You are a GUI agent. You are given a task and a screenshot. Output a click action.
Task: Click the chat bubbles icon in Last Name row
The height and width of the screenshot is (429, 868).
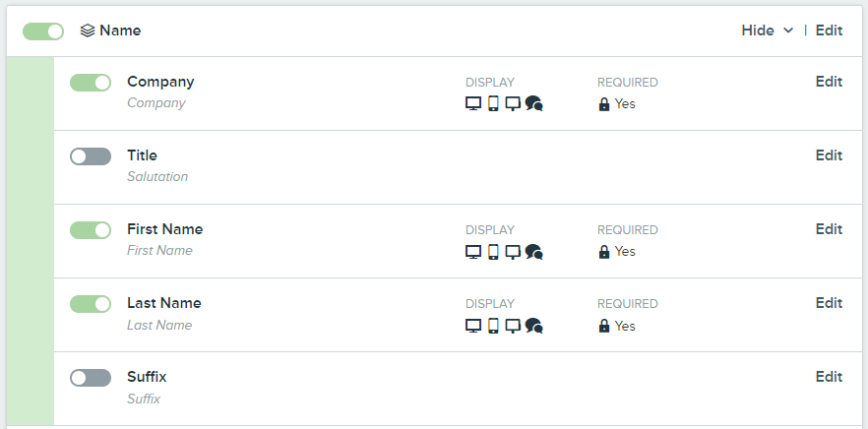tap(533, 326)
